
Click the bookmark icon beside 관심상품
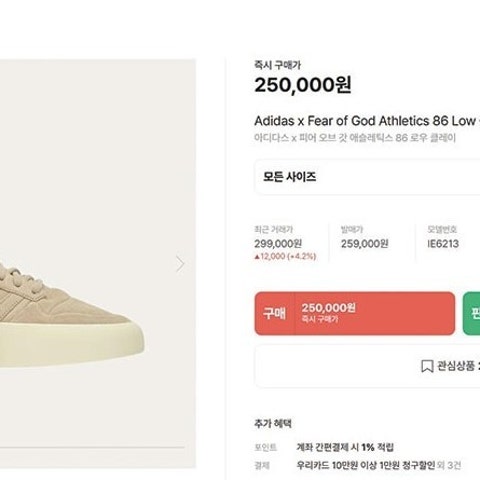427,366
